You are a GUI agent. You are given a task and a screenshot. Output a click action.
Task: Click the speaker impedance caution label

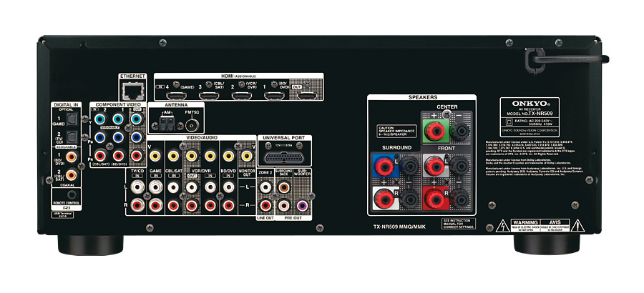[394, 131]
